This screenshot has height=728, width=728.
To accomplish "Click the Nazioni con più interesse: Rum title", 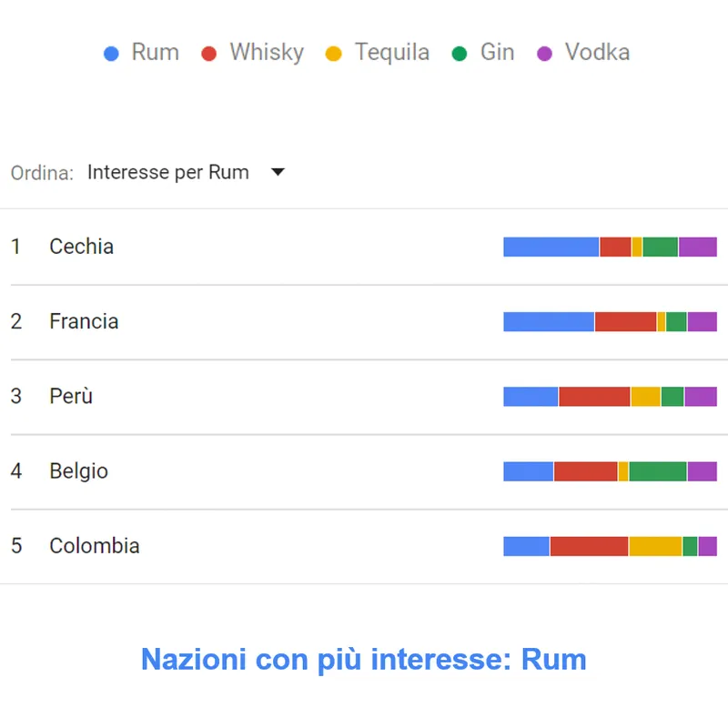I will (364, 659).
